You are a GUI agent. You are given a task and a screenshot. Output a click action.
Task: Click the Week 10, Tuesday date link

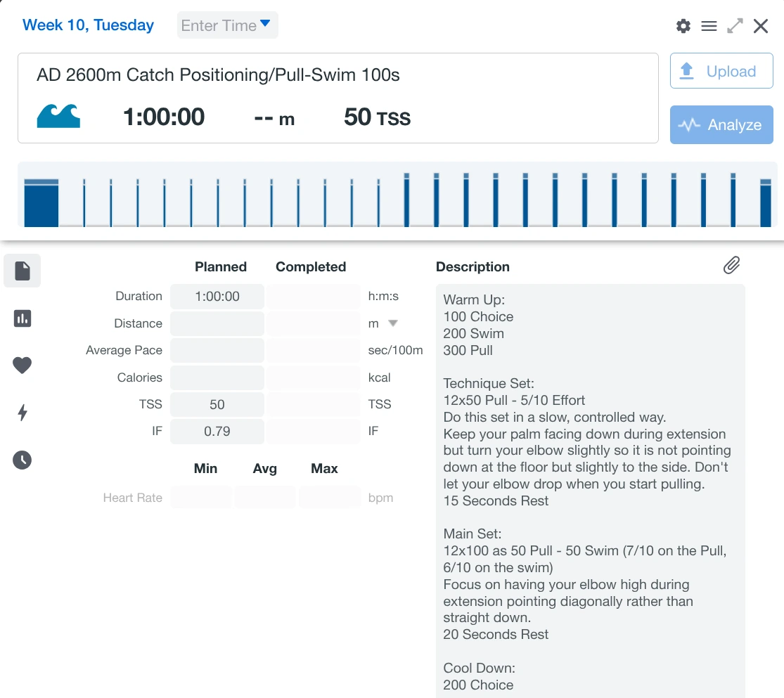pyautogui.click(x=88, y=25)
